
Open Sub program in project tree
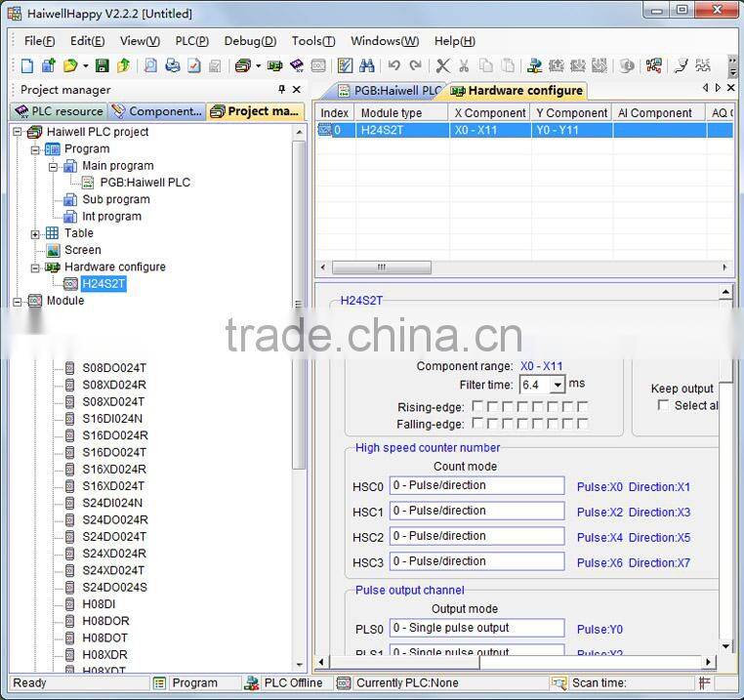point(115,199)
